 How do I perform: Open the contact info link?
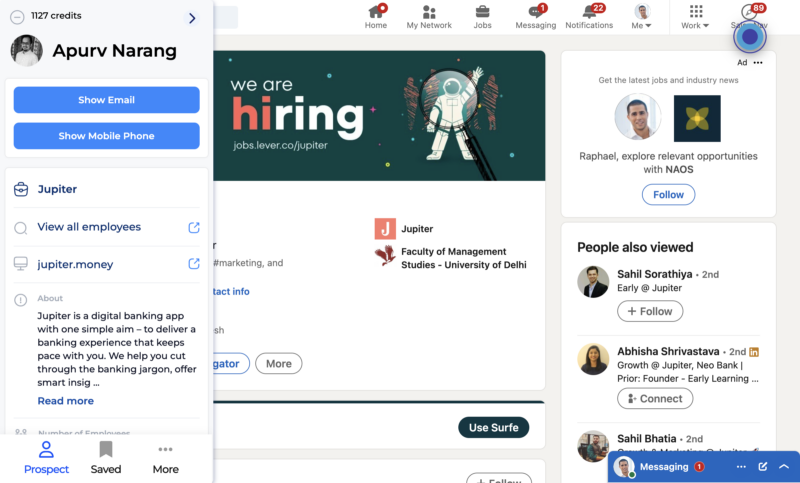click(231, 291)
